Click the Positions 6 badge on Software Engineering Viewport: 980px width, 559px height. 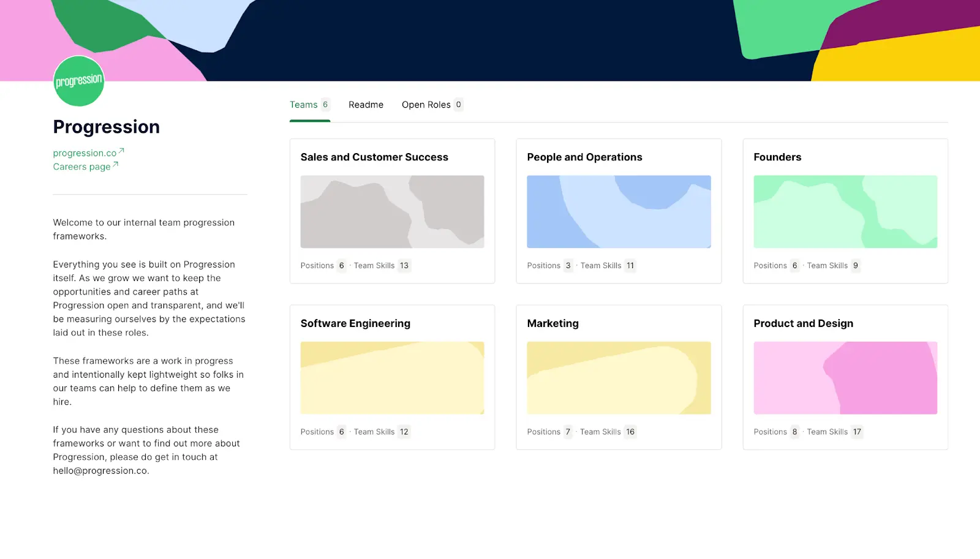click(341, 432)
